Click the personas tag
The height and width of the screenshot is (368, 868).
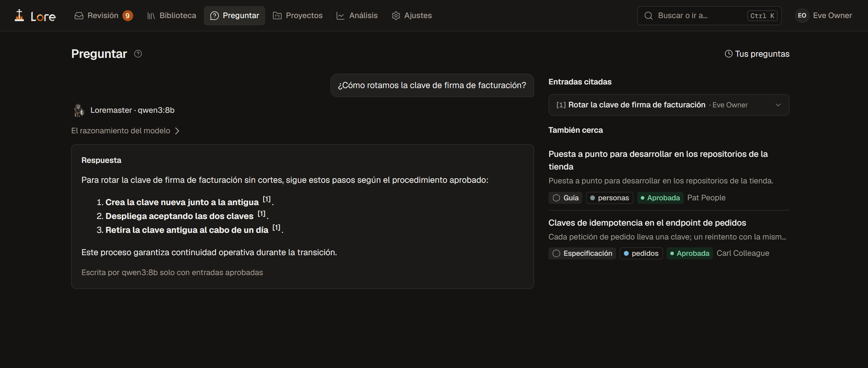[609, 198]
